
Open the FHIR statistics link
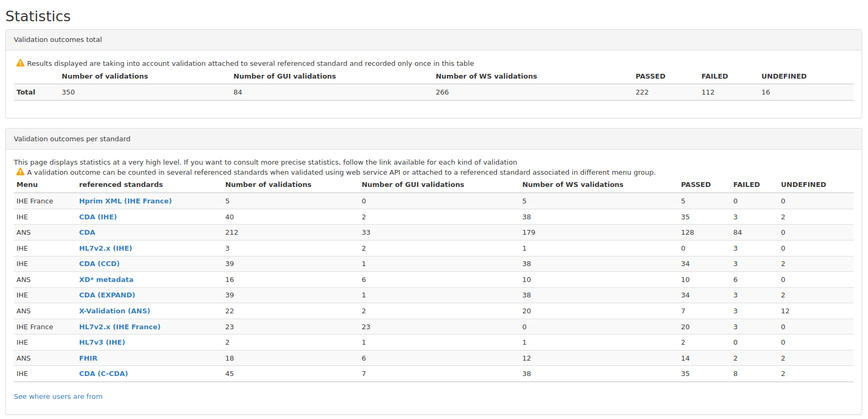(x=88, y=358)
